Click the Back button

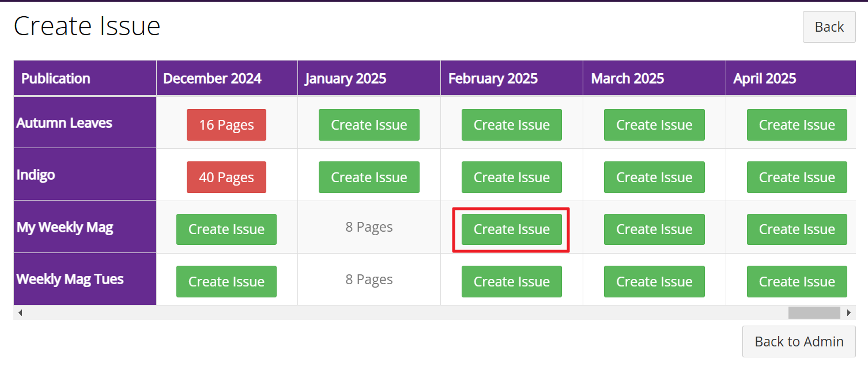coord(829,27)
